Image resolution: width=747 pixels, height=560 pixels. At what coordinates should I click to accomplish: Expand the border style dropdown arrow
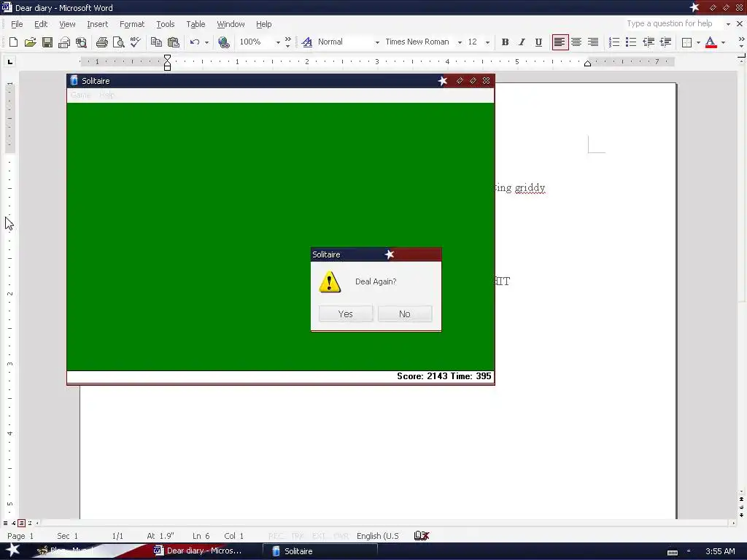(x=698, y=42)
